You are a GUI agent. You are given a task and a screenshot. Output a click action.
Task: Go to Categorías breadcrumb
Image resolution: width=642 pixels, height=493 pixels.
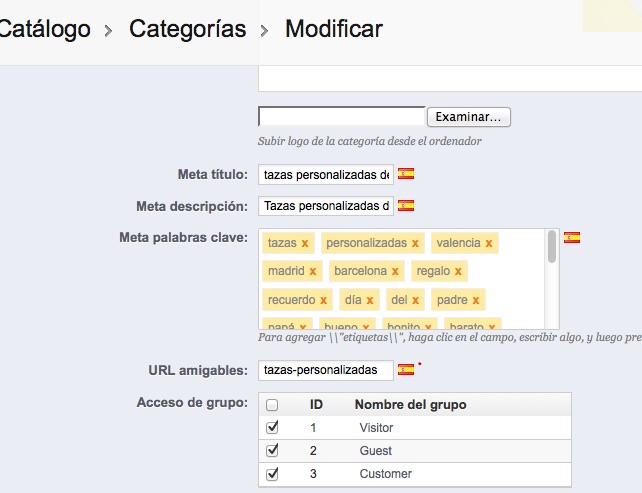(x=187, y=29)
